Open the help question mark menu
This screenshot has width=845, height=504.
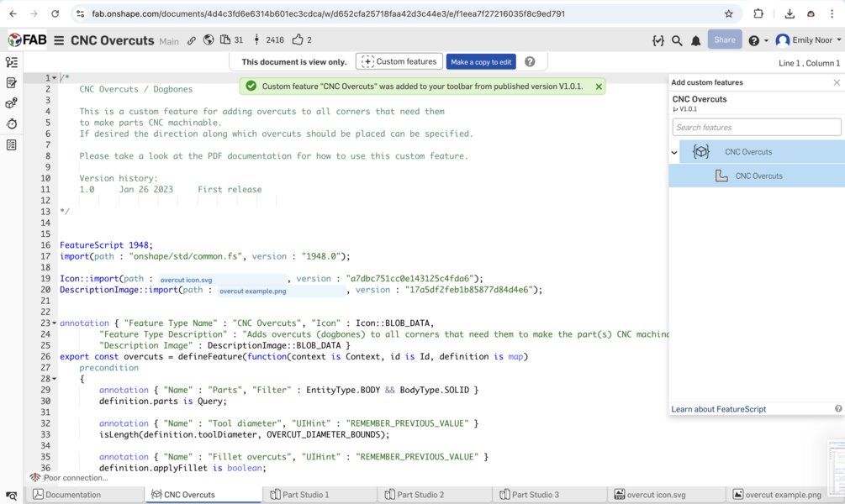click(x=758, y=40)
